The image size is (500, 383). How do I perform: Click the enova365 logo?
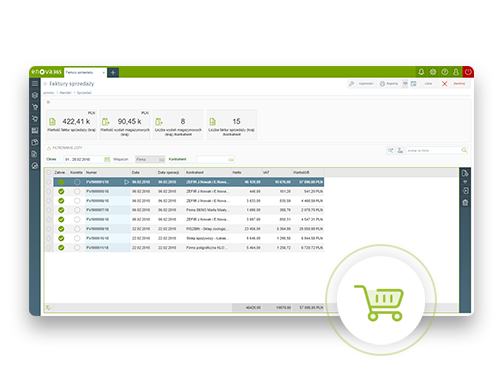pos(46,72)
